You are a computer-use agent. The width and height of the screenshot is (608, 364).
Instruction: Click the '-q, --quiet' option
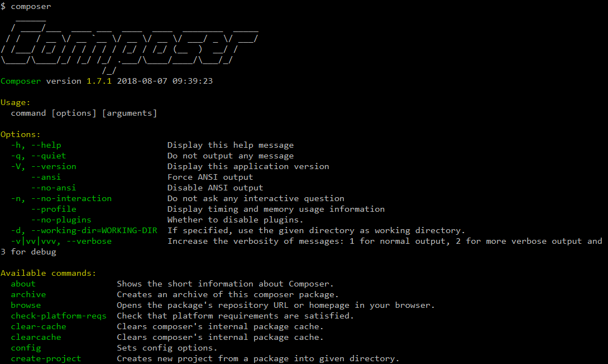(x=38, y=156)
